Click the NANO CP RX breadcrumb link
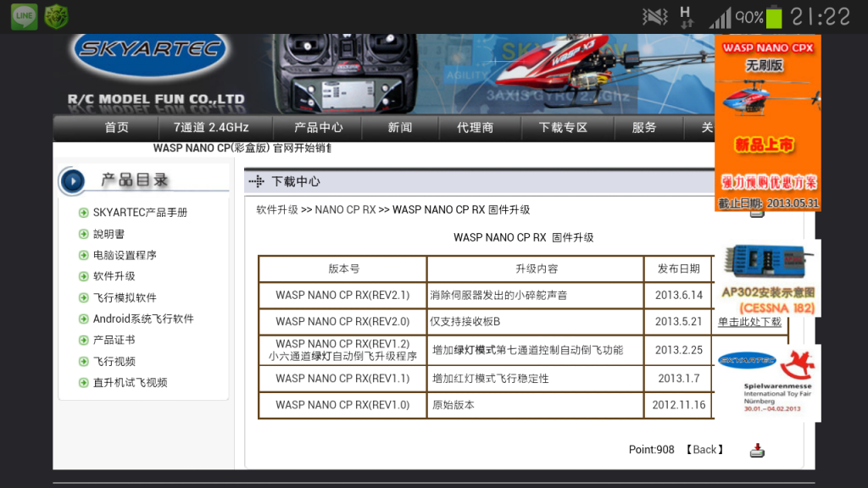The width and height of the screenshot is (868, 488). (x=346, y=210)
